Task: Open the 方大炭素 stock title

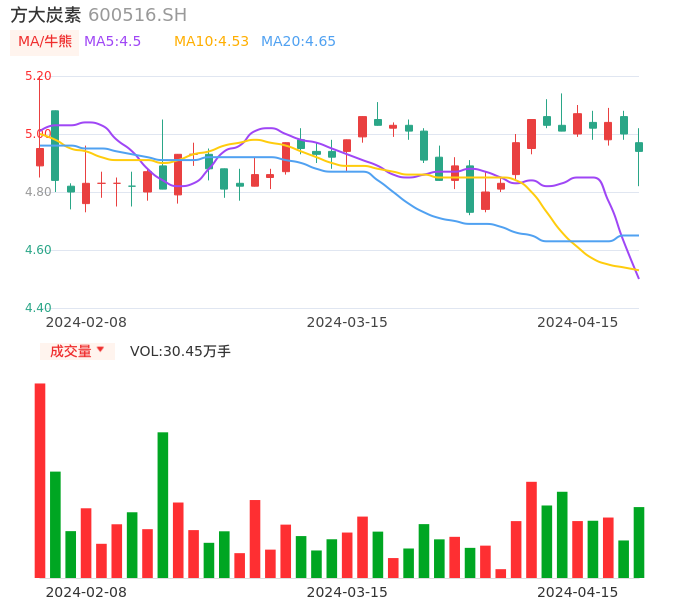Action: (x=46, y=15)
